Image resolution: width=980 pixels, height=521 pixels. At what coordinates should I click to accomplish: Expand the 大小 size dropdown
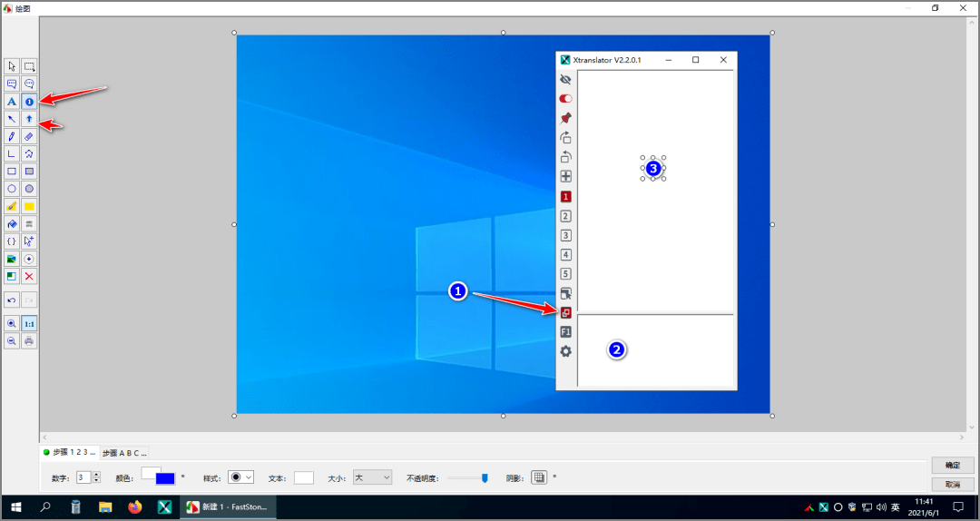point(373,477)
